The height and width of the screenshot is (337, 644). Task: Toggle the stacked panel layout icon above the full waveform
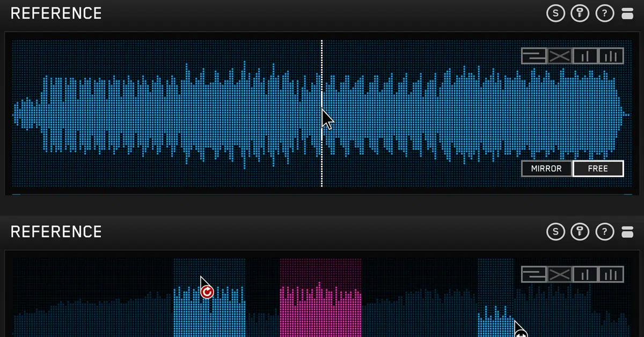627,13
